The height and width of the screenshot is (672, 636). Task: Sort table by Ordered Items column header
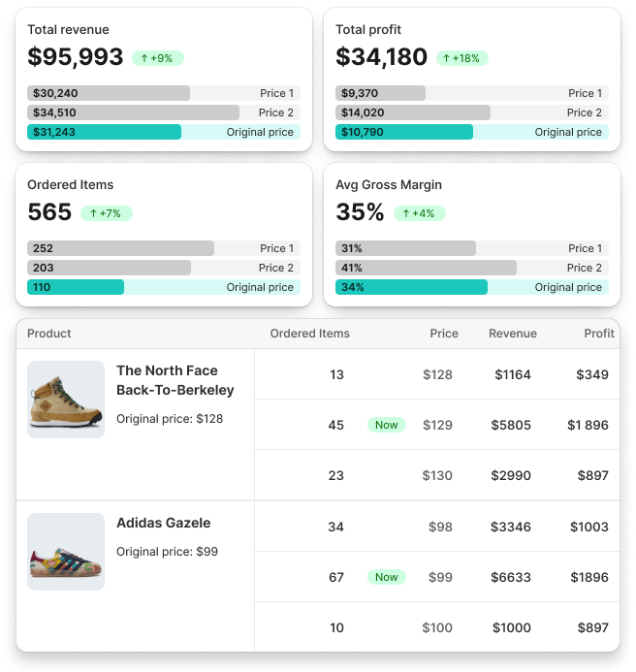pyautogui.click(x=310, y=334)
